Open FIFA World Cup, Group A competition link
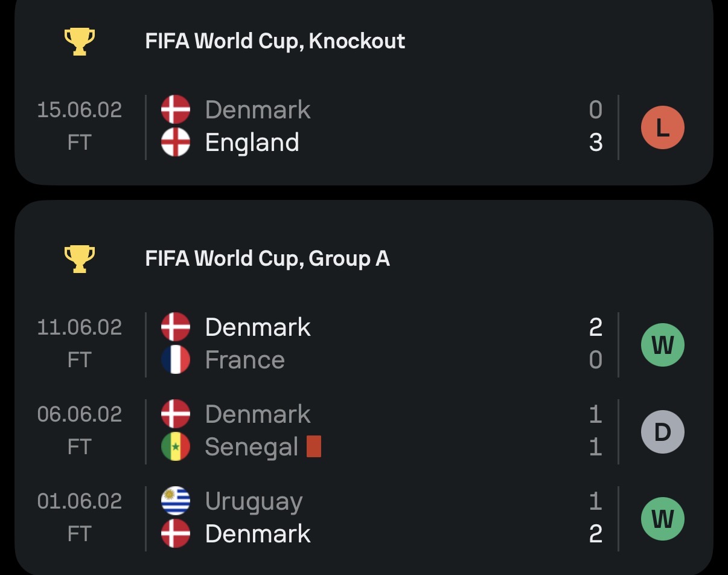 click(x=267, y=259)
